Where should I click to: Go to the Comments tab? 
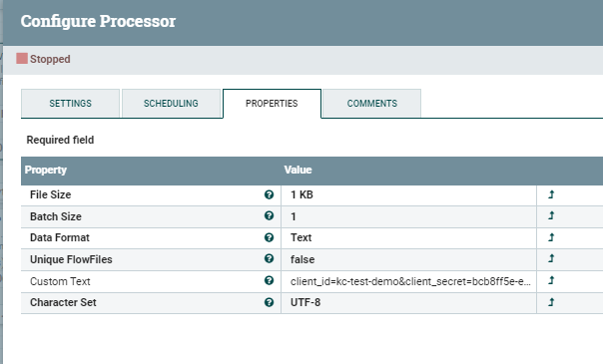[371, 104]
